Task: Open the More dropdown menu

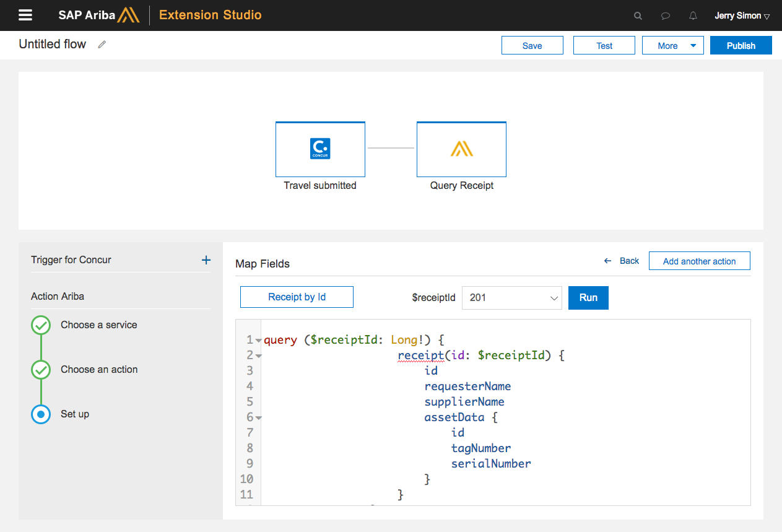Action: 673,45
